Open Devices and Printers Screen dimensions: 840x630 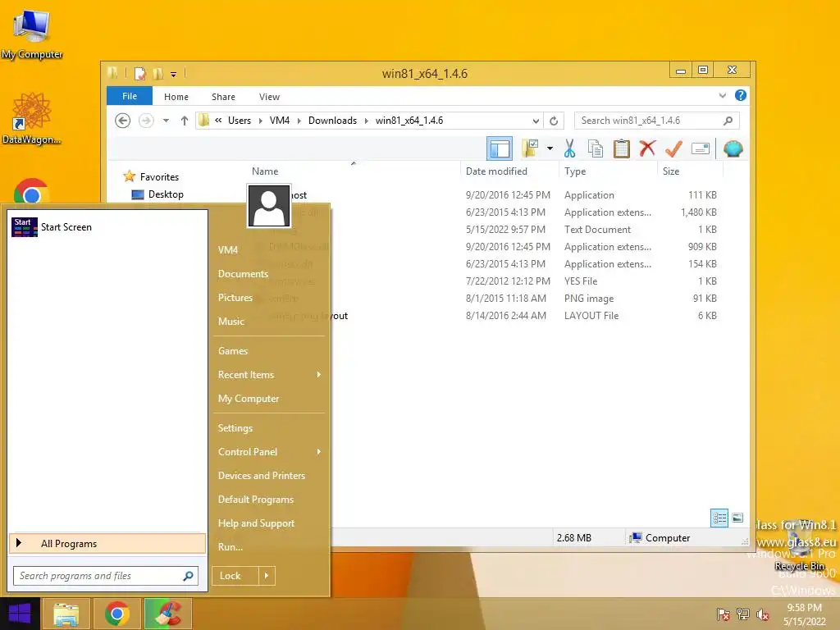(262, 476)
